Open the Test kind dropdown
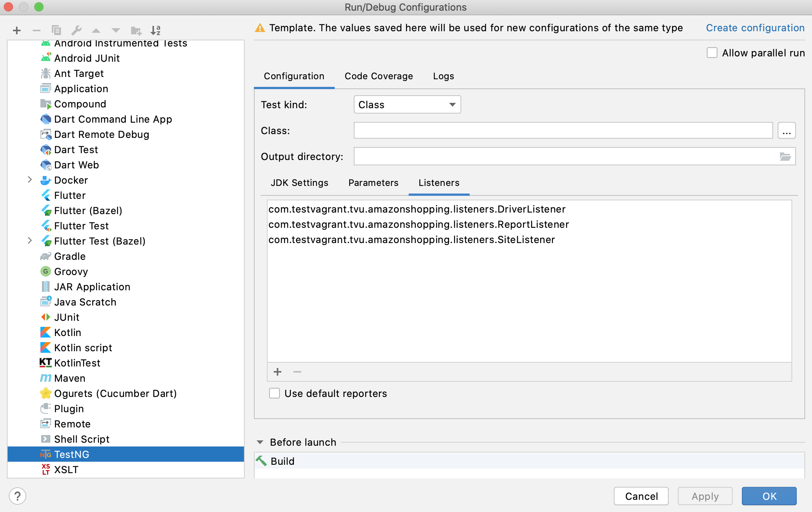 (x=407, y=105)
